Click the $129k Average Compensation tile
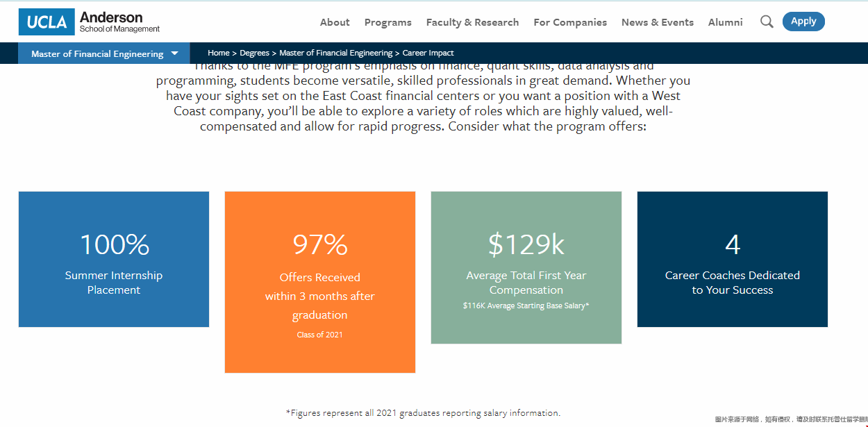868x427 pixels. click(x=526, y=267)
